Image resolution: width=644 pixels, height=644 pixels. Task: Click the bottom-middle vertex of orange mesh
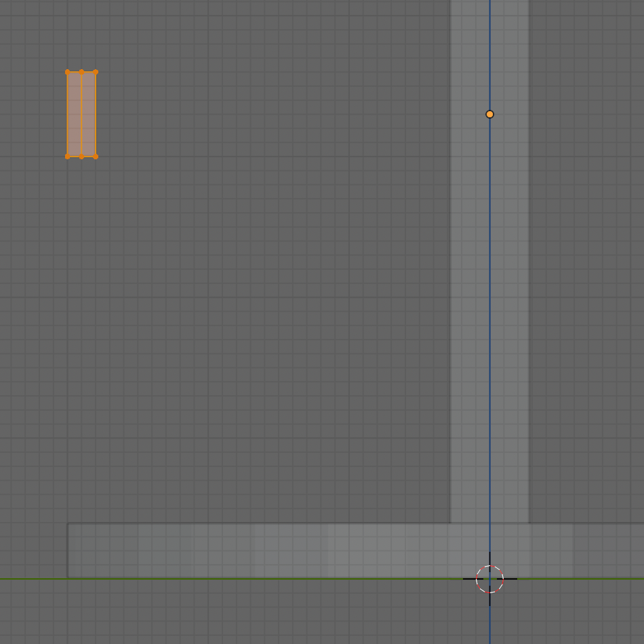point(81,157)
